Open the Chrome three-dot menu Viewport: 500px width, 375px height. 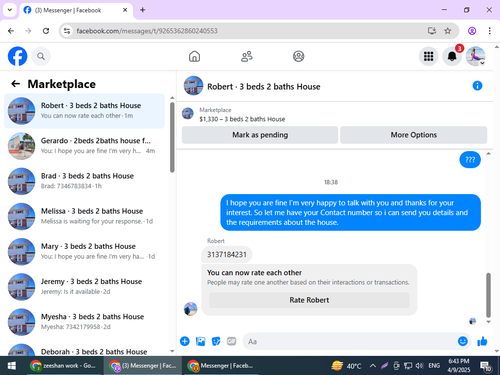click(x=489, y=31)
